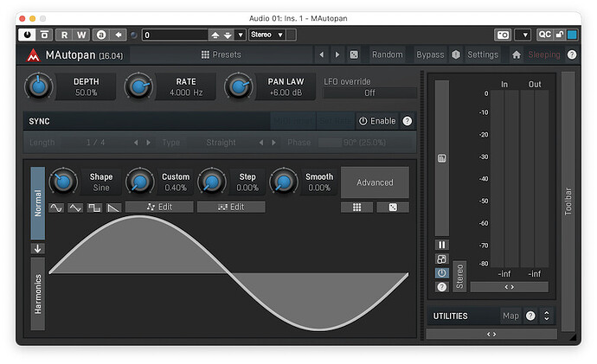Click the DEPTH 50.0% value field
Viewport: 597px width, 364px height.
tap(86, 93)
